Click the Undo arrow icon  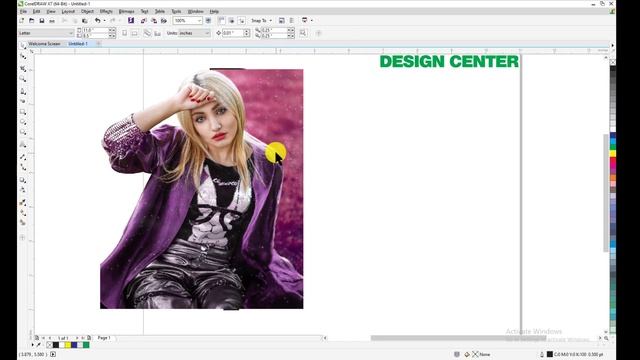(98, 20)
